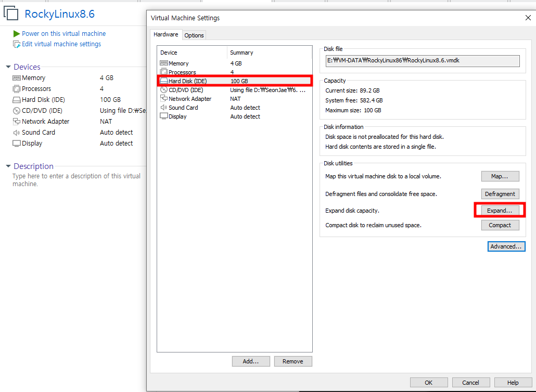Select Hard Disk (IDE) row text in settings list

(188, 81)
